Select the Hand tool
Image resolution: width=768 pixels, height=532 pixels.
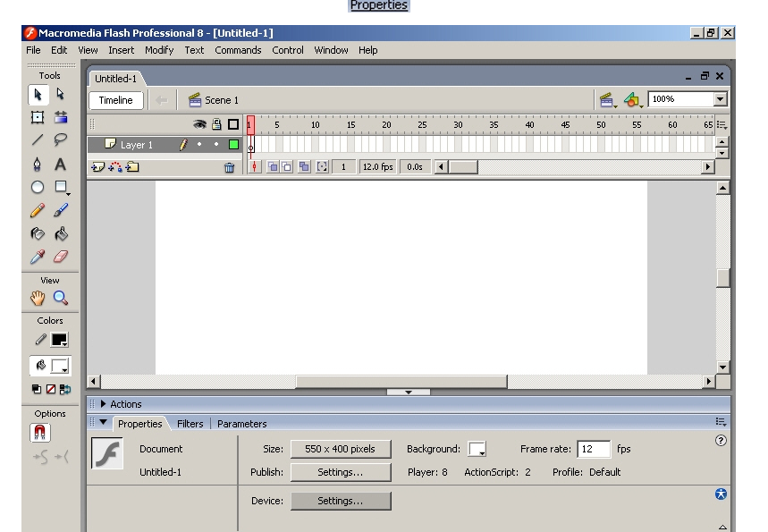coord(38,298)
